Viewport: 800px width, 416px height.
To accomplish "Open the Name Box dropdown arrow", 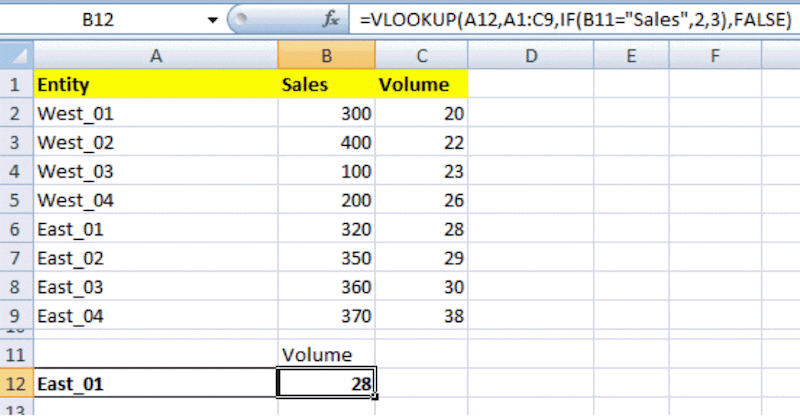I will point(212,19).
